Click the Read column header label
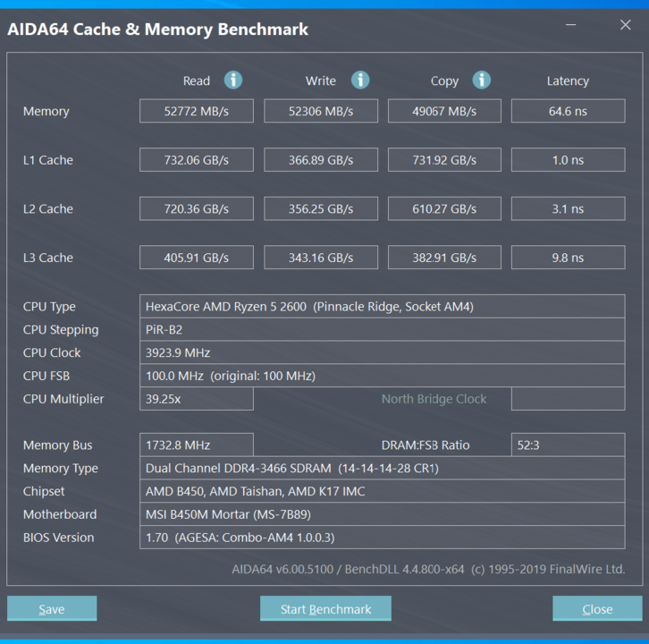649x644 pixels. pos(197,80)
